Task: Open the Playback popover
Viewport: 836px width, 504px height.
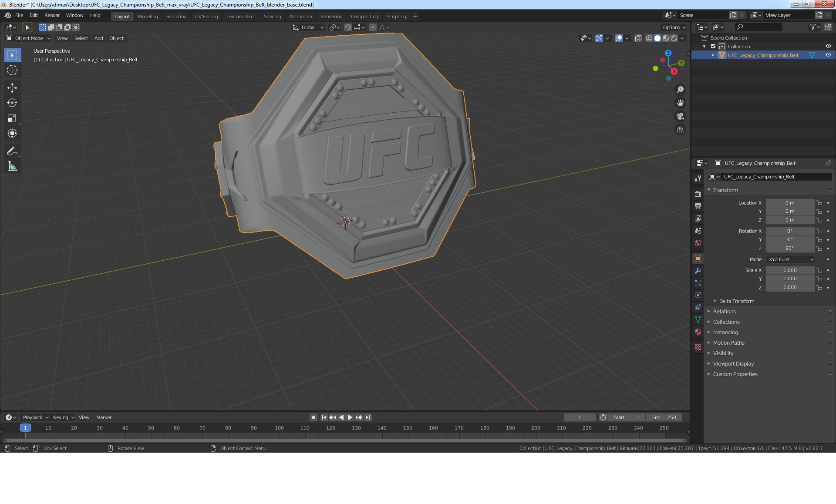Action: pos(35,417)
